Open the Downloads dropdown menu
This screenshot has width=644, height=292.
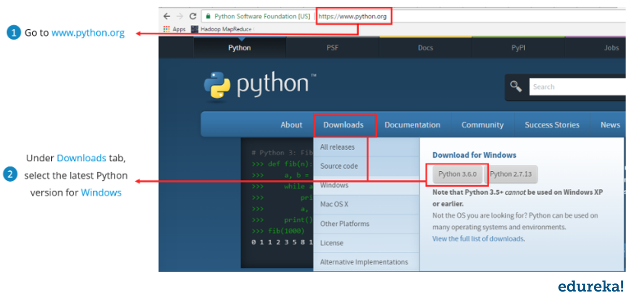pos(344,125)
